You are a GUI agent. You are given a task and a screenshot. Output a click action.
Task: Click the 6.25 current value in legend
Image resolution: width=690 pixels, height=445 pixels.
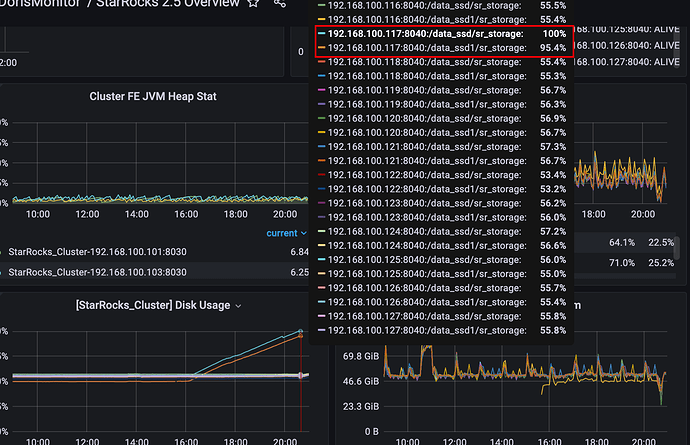click(299, 272)
